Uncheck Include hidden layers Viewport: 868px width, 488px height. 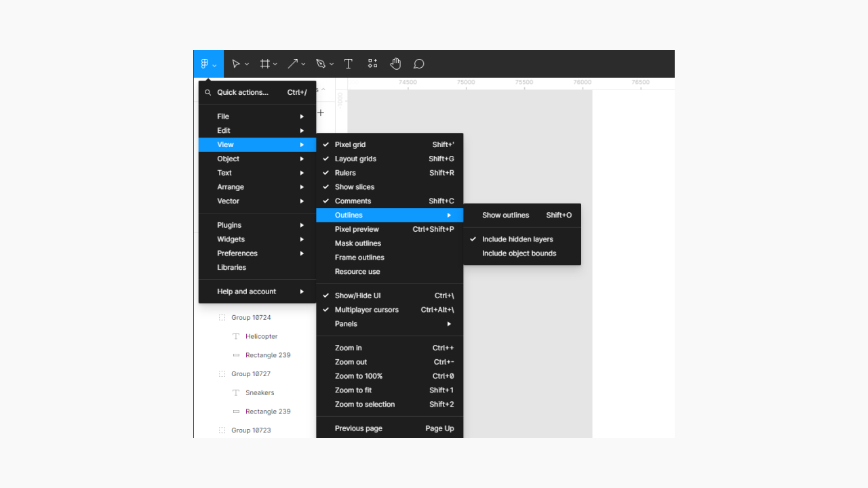click(x=517, y=239)
